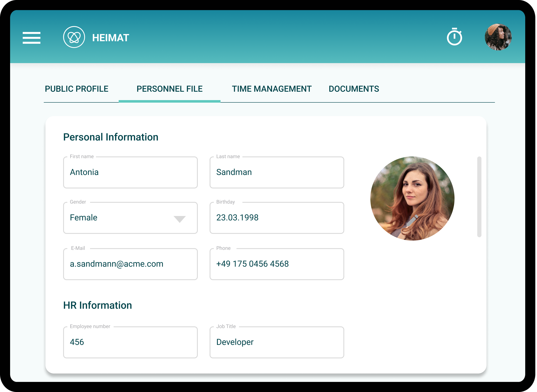Switch to the Public Profile tab
The image size is (537, 392).
coord(77,89)
